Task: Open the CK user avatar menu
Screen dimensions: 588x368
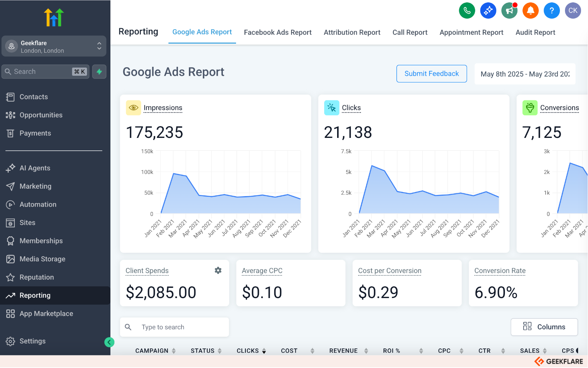Action: [573, 11]
